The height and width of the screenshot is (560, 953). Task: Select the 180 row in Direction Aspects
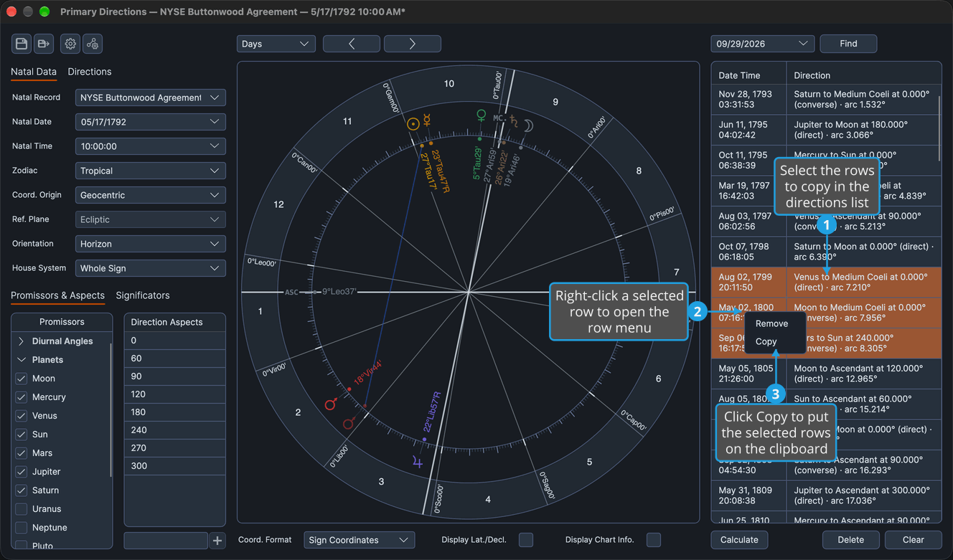pos(175,412)
